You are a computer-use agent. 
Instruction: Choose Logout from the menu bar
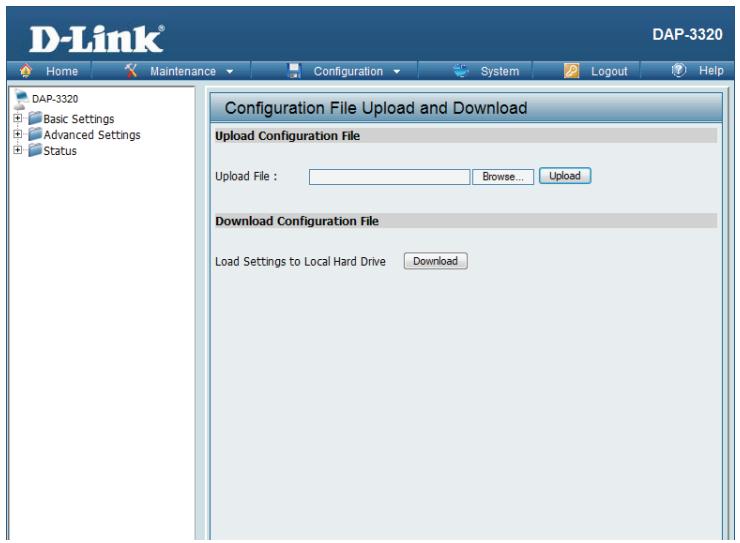pos(609,71)
